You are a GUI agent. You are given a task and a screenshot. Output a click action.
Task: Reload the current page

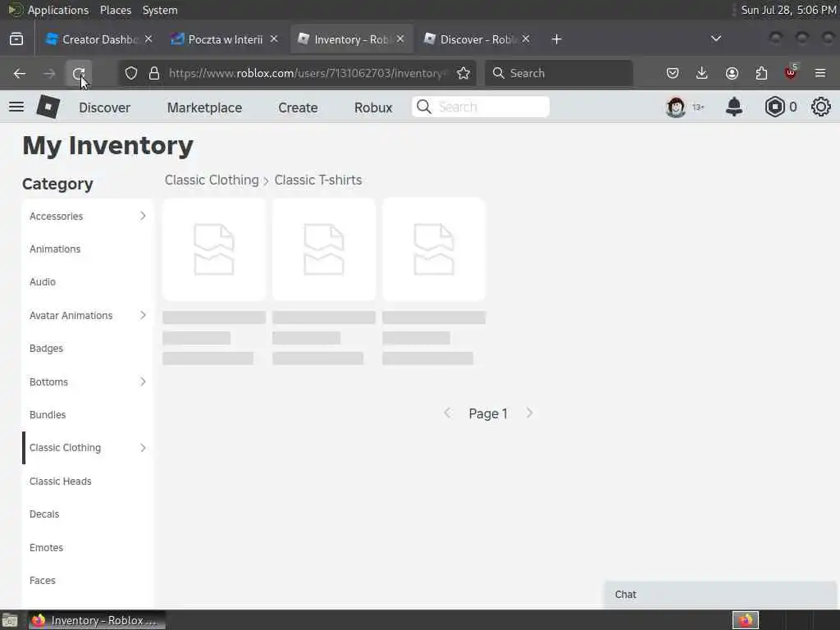(x=79, y=73)
